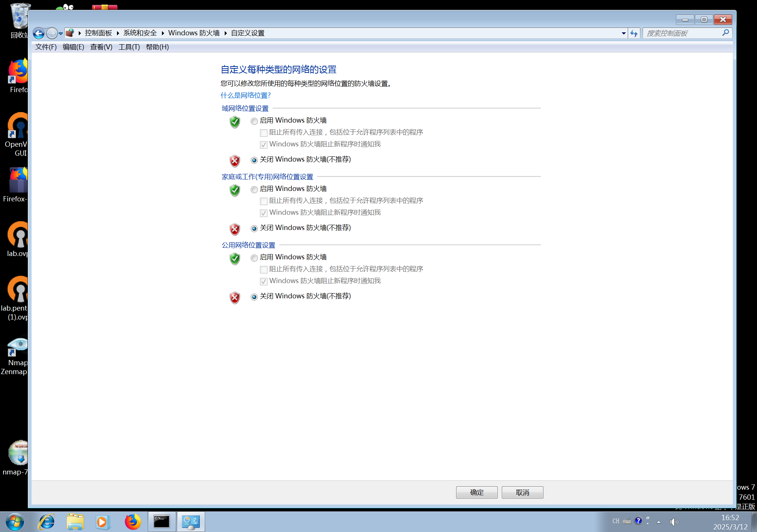This screenshot has height=532, width=757.
Task: Enable Windows Firewall for public network
Action: coord(254,258)
